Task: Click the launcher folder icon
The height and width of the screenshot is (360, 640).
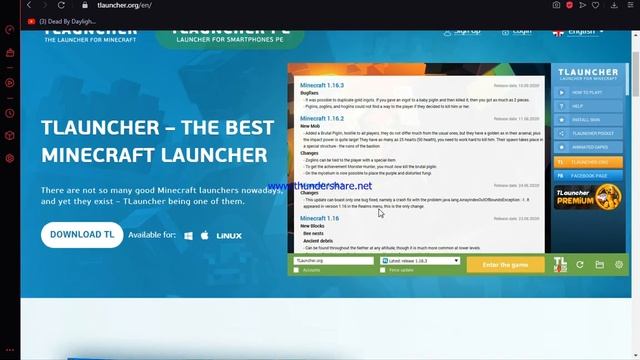Action: pos(600,265)
